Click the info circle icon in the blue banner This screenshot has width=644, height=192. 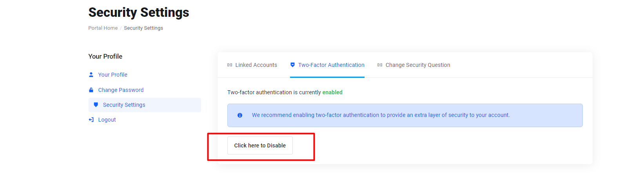point(240,115)
